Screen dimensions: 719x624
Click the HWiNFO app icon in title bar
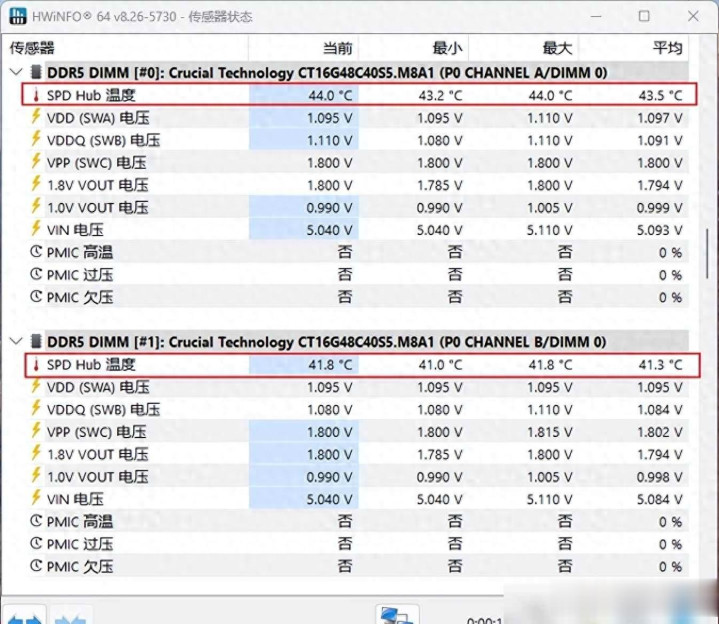17,16
